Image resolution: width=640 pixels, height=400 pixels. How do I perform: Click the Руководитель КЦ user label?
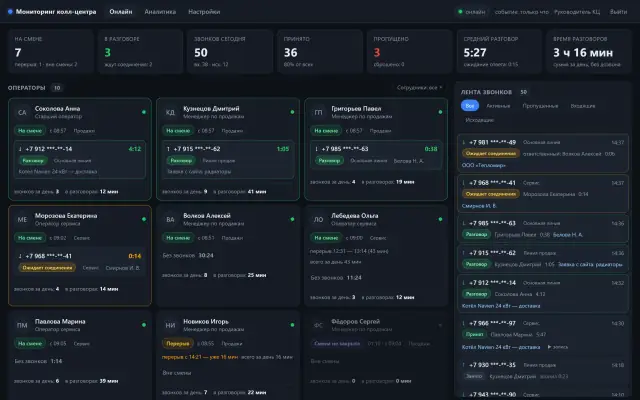coord(577,12)
